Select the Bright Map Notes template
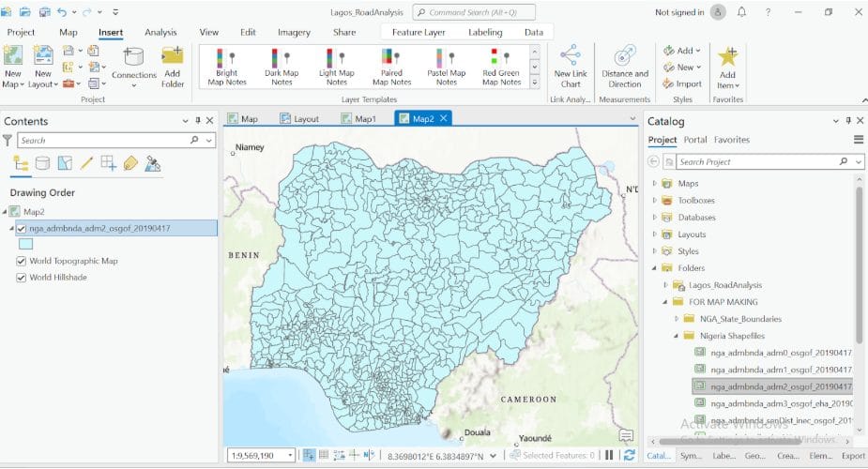The height and width of the screenshot is (469, 868). coord(227,66)
